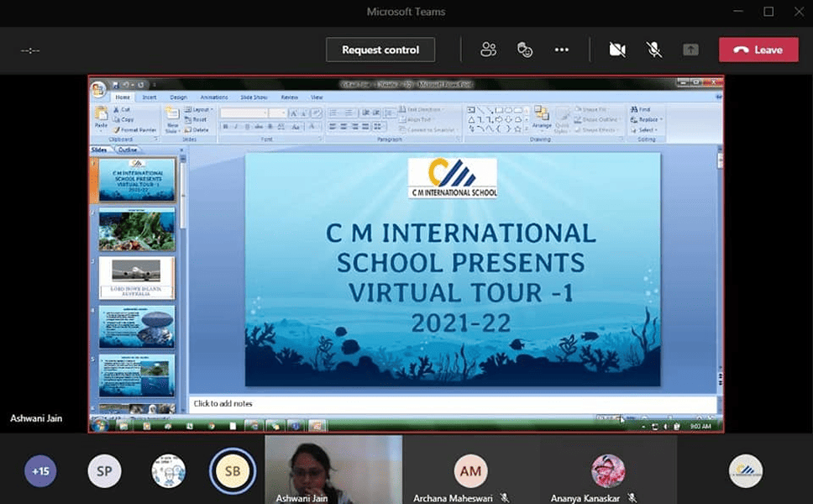Switch to the View ribbon tab
Screen dimensions: 813x504
point(317,97)
